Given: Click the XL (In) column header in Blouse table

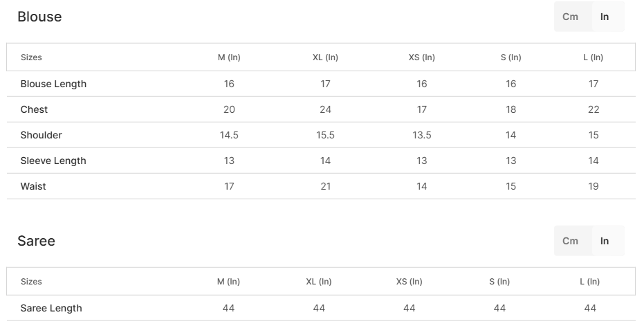Looking at the screenshot, I should click(325, 57).
